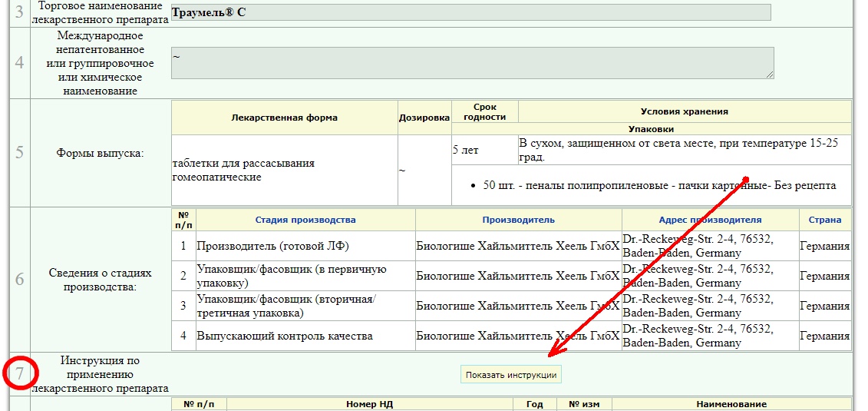The width and height of the screenshot is (868, 411).
Task: Select the Производитель (готовой ЛФ) cell
Action: coord(305,246)
